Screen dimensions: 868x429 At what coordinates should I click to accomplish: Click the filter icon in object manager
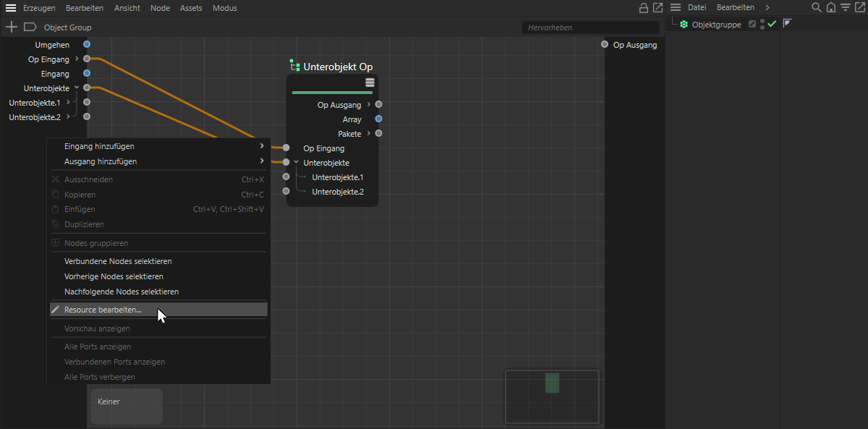point(845,7)
